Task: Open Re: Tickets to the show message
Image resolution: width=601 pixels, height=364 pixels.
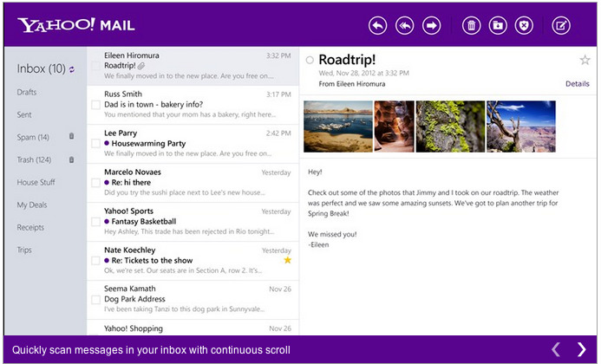Action: pos(193,261)
